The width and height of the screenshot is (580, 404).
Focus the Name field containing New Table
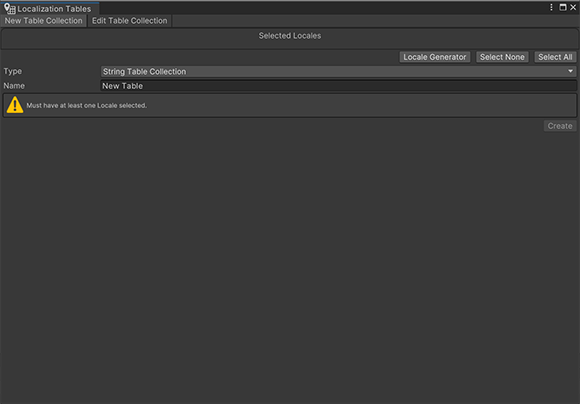click(x=338, y=86)
